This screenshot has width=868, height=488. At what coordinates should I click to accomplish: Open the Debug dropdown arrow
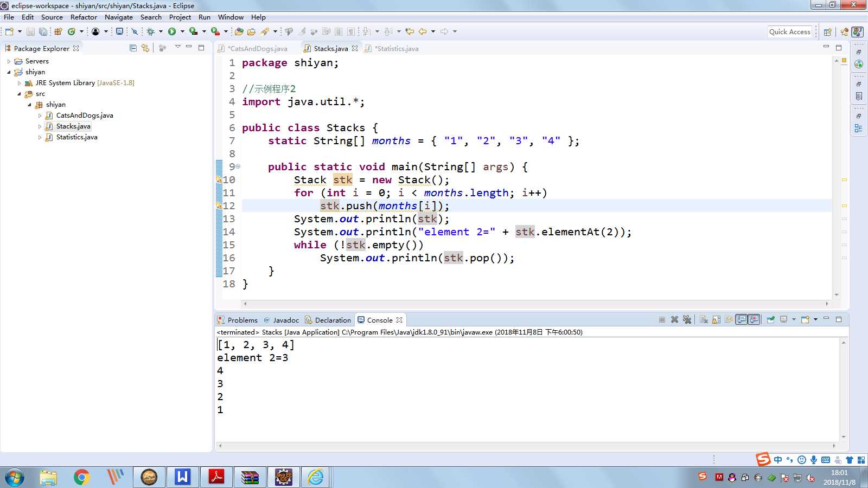[x=161, y=31]
